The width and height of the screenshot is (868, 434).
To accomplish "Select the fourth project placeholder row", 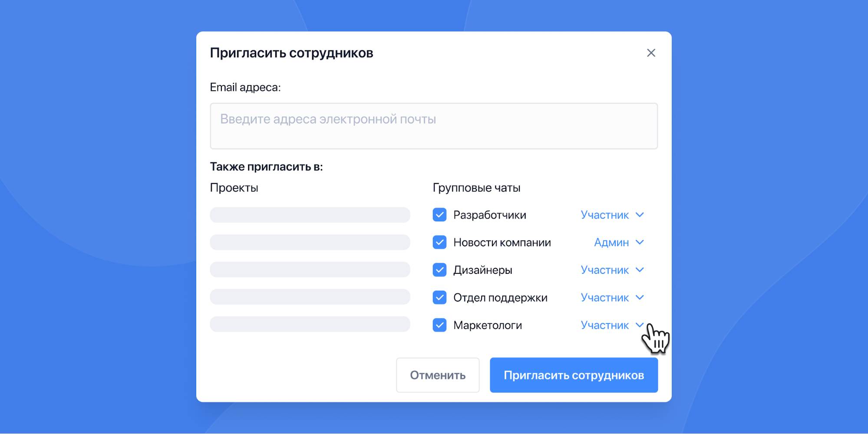I will pos(310,297).
